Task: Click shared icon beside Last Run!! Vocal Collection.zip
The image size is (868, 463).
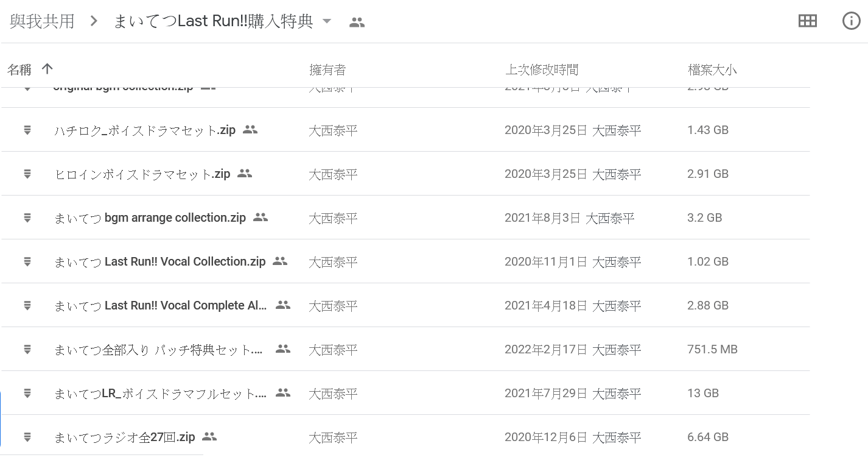Action: point(280,261)
